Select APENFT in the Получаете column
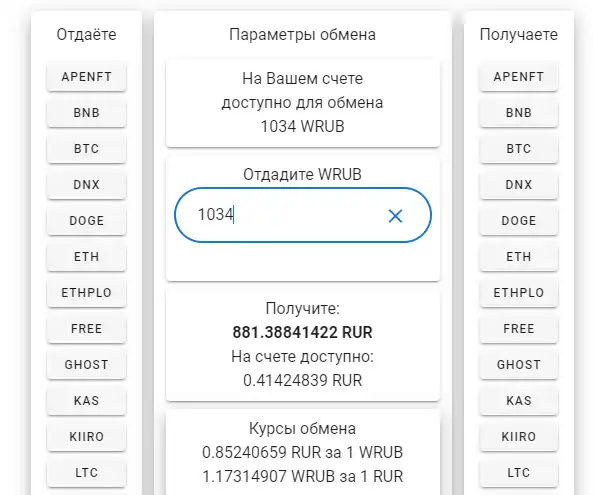Screen dimensions: 608x495 tap(519, 76)
